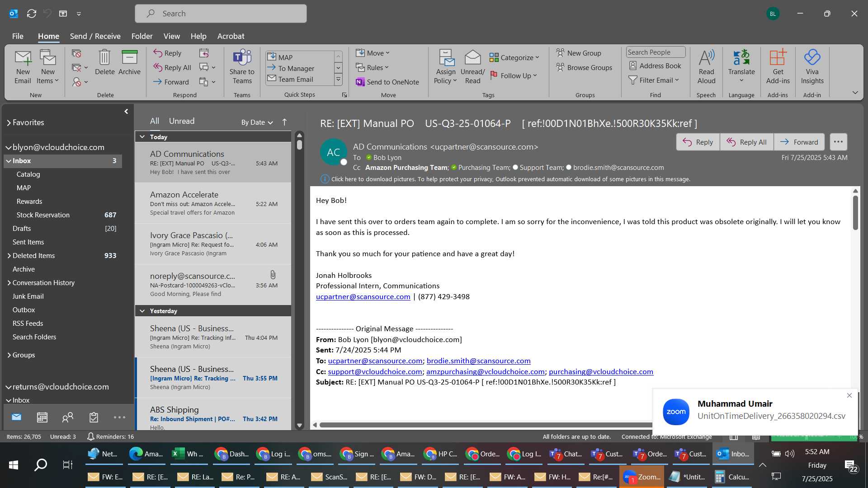Screen dimensions: 868x488
Task: Open Send / Receive ribbon tab
Action: point(95,36)
